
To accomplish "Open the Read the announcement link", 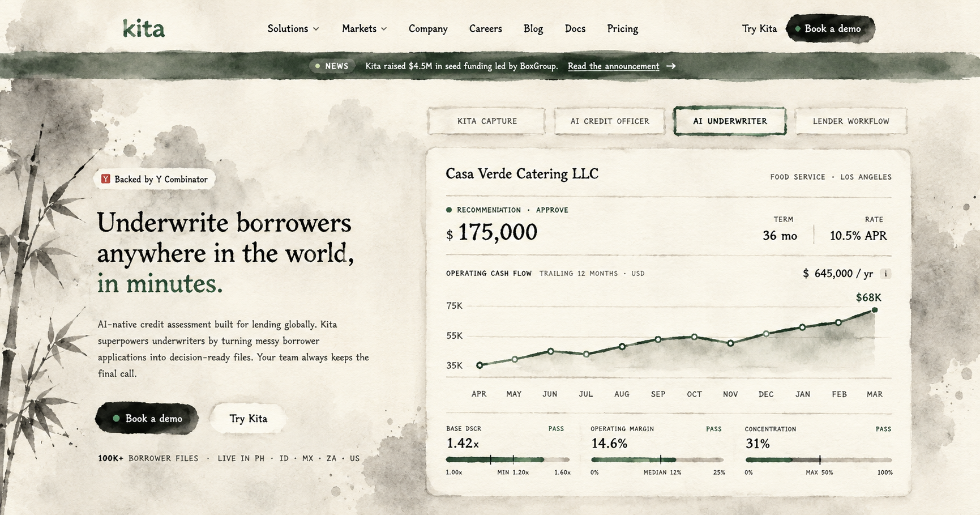I will click(614, 66).
